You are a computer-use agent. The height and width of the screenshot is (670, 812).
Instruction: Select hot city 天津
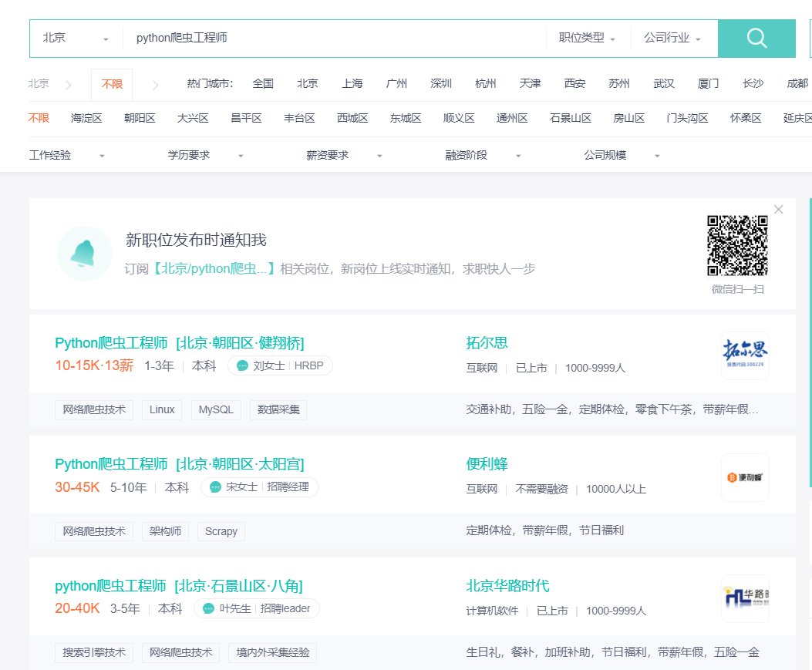pos(531,84)
